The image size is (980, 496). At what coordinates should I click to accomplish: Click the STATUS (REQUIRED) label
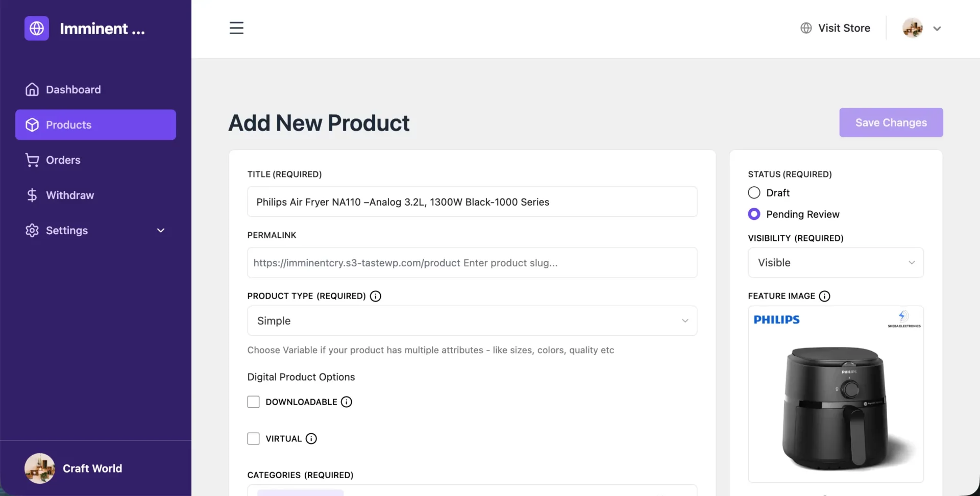[x=790, y=174]
